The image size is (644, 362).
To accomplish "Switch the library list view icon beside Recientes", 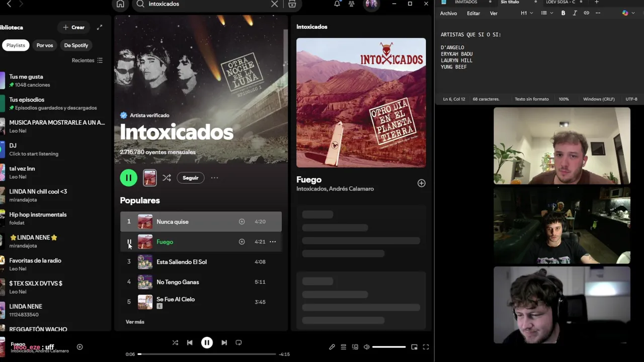I will tap(100, 60).
